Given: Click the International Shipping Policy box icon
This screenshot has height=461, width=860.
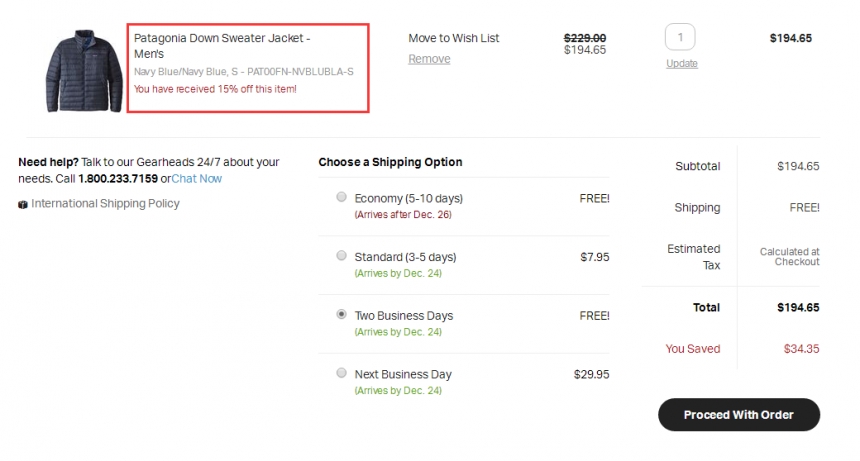Looking at the screenshot, I should [22, 204].
